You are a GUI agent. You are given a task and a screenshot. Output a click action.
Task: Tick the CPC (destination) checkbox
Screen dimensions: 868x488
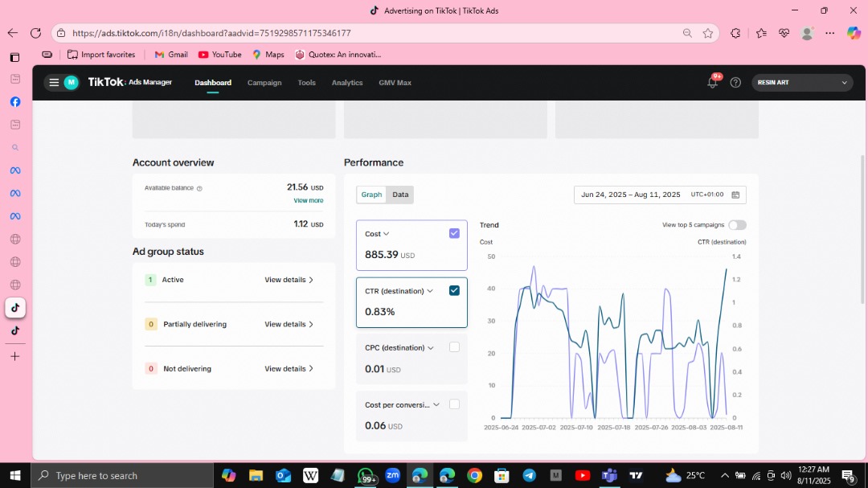(x=454, y=347)
